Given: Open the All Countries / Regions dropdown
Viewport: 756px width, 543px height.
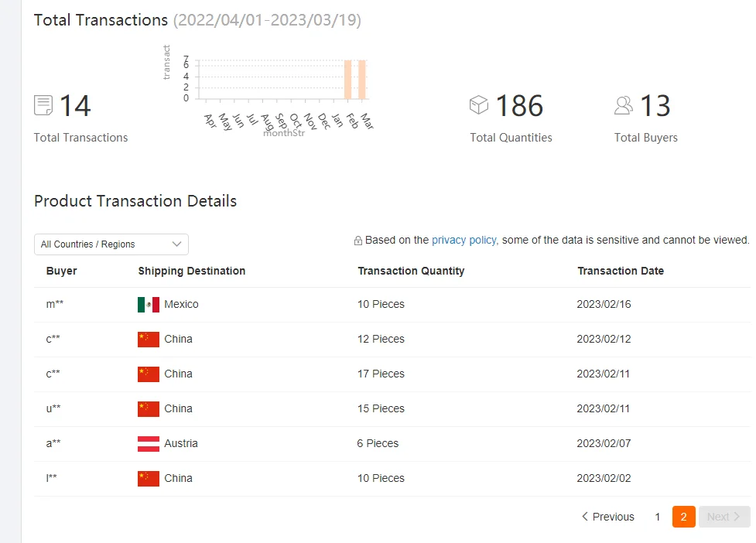Looking at the screenshot, I should click(111, 244).
